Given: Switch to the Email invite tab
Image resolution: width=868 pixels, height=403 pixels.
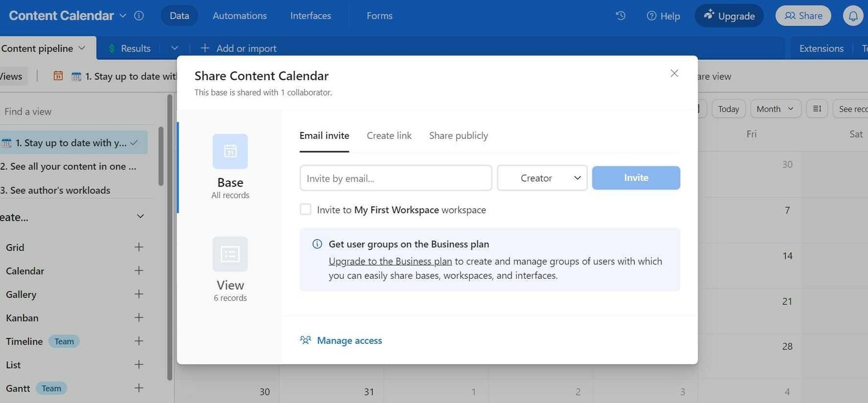Looking at the screenshot, I should [324, 136].
